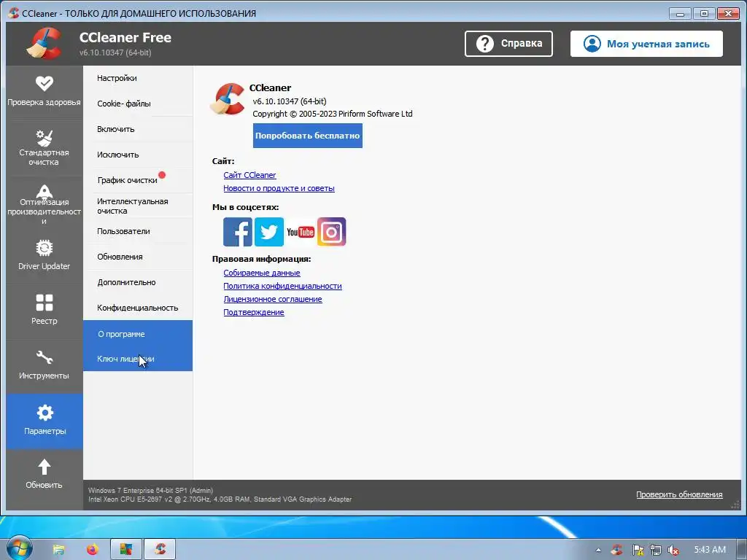The width and height of the screenshot is (747, 560).
Task: Open the Ключ лицензии tab
Action: point(138,359)
